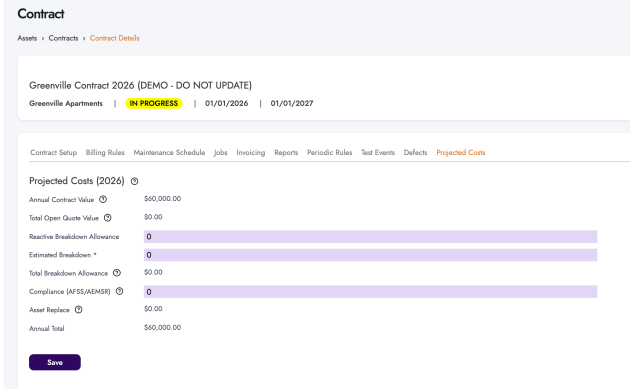The height and width of the screenshot is (389, 630).
Task: Select the Compliance (AFSS/AEMSR) input field
Action: pos(370,292)
